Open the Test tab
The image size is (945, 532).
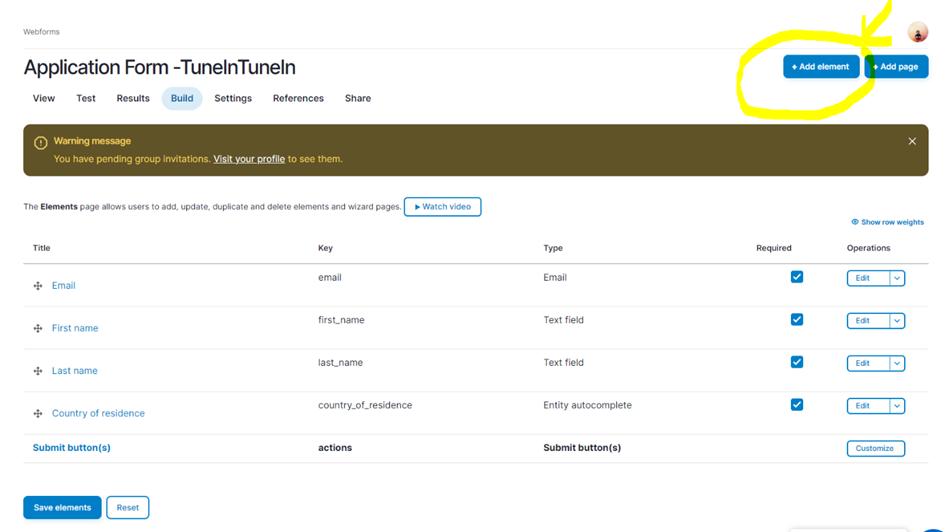86,98
